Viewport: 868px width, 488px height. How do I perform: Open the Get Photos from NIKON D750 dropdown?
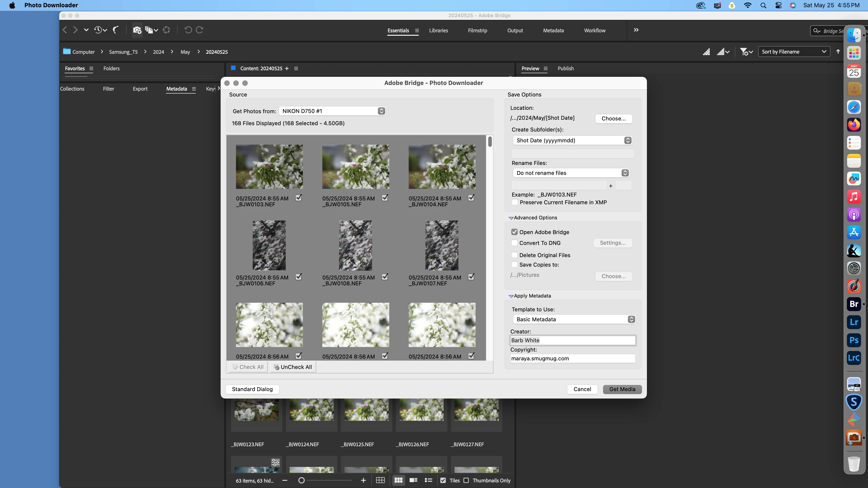coord(332,111)
